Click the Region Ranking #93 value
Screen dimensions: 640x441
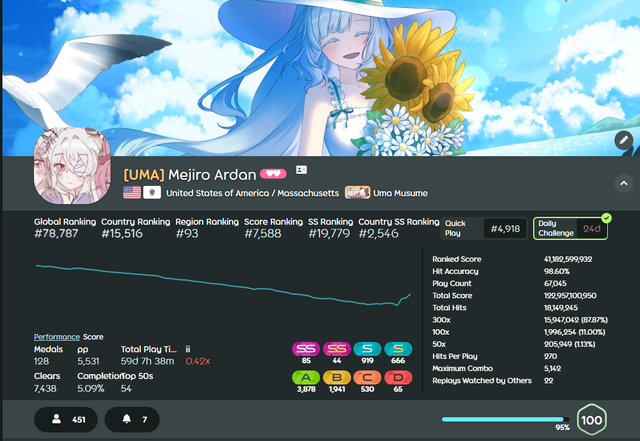click(187, 234)
